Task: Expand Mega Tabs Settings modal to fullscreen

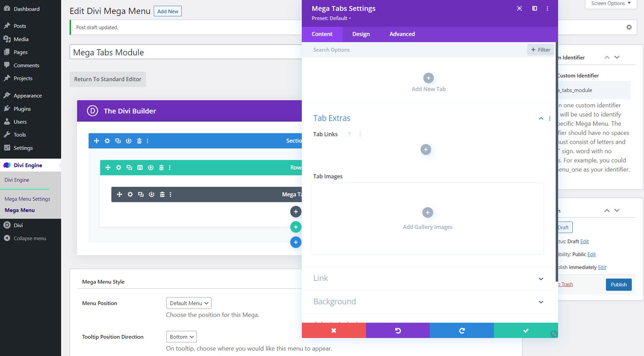Action: point(519,8)
